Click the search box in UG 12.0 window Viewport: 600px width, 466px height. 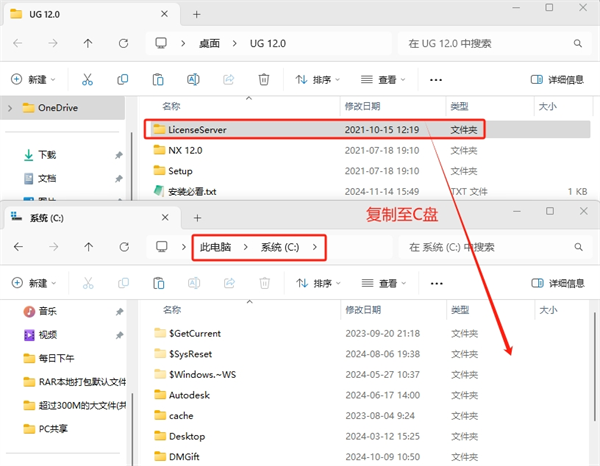[490, 44]
